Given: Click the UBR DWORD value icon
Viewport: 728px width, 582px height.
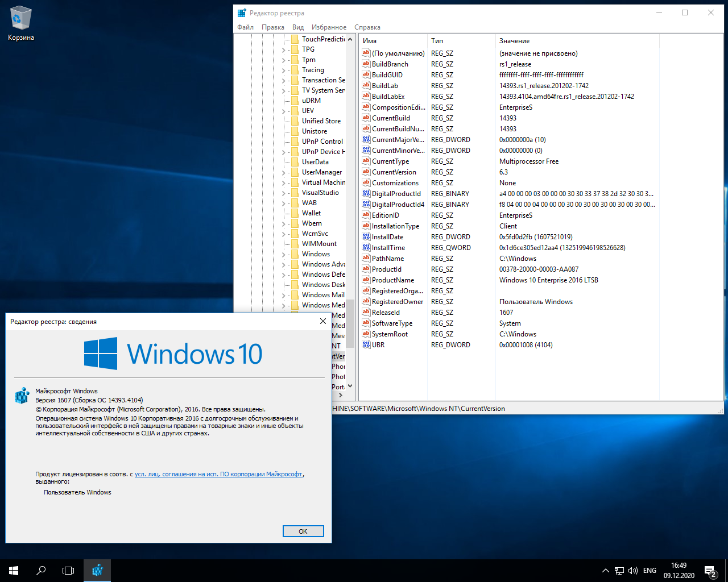Looking at the screenshot, I should 366,344.
